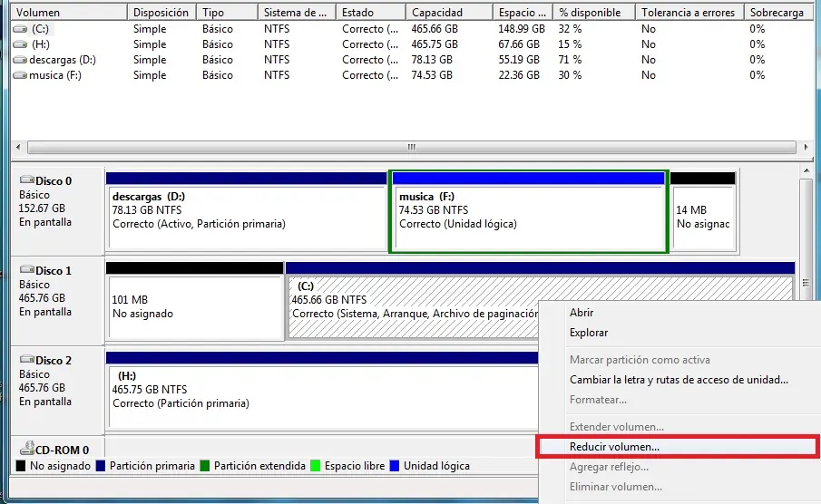821x504 pixels.
Task: Click Extender volumen... menu entry
Action: click(x=617, y=427)
